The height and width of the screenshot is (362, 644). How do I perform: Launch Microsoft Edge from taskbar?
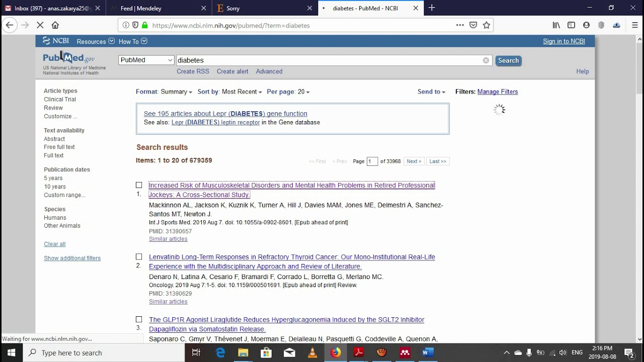(x=220, y=352)
